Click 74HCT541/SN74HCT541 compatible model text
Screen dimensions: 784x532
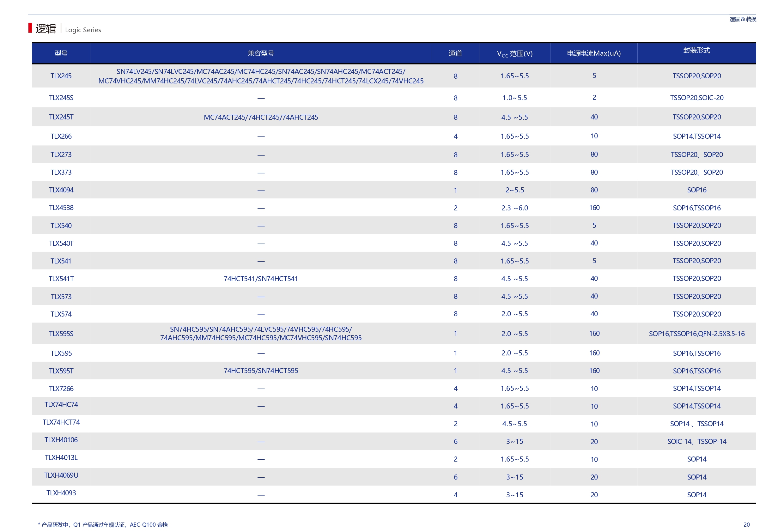point(261,279)
